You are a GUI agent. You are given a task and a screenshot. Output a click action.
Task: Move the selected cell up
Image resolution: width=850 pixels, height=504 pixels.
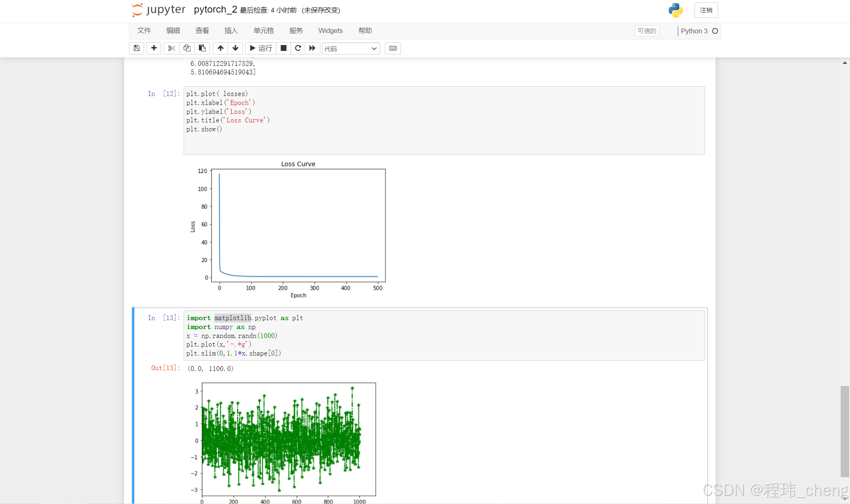(x=220, y=48)
